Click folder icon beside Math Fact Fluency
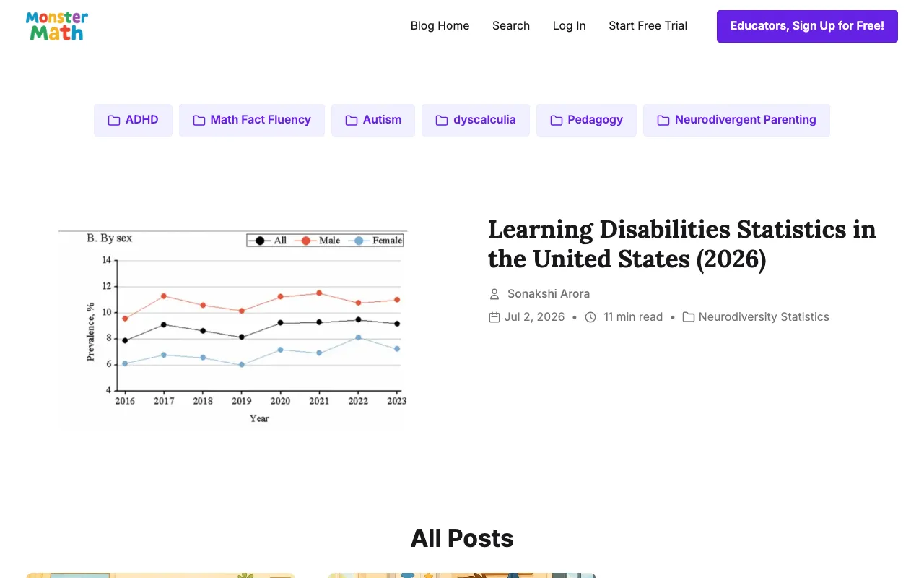Screen dimensions: 924x578 199,120
